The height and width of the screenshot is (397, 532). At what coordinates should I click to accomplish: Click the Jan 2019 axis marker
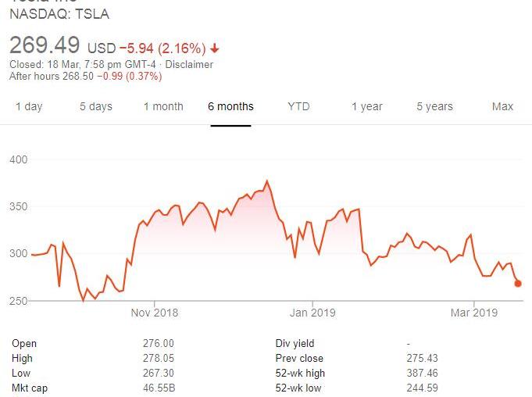[x=312, y=313]
